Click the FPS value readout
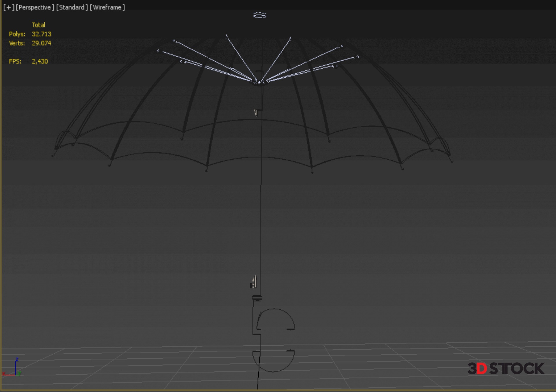Screen dimensions: 556x392 [40, 61]
